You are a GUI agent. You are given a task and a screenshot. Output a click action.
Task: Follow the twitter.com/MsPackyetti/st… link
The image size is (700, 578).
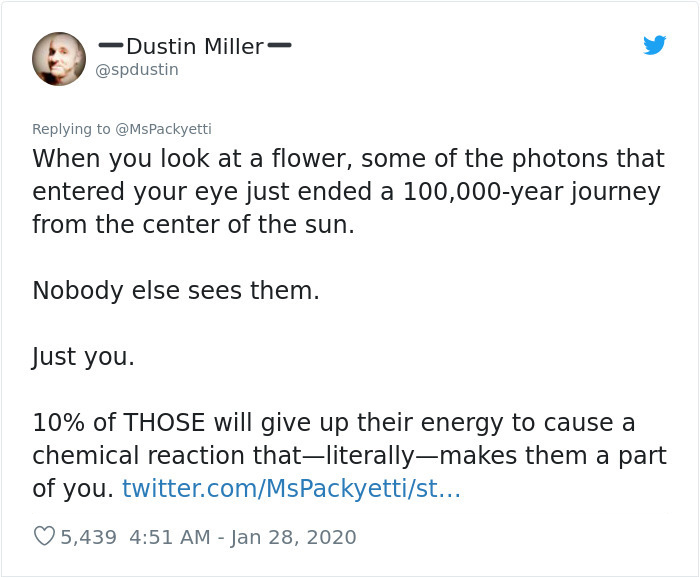click(291, 489)
